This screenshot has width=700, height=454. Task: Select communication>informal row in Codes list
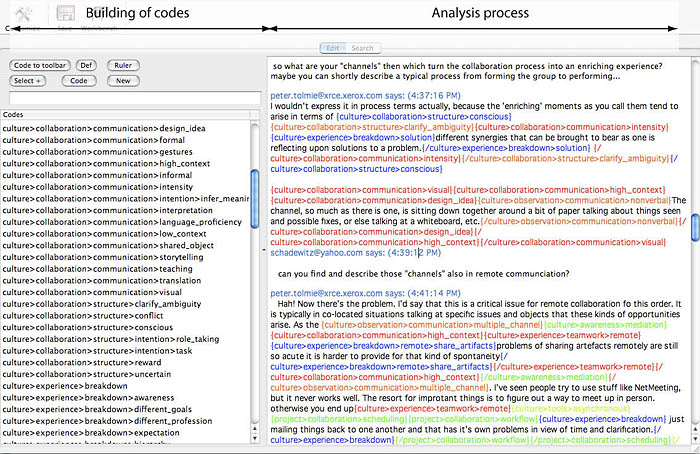tap(125, 175)
